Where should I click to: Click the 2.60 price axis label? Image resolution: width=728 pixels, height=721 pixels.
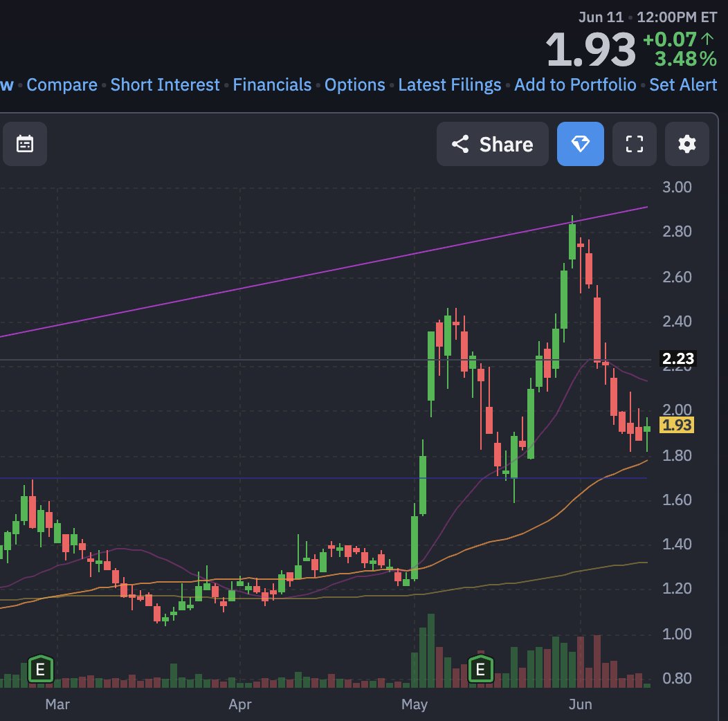pos(677,277)
